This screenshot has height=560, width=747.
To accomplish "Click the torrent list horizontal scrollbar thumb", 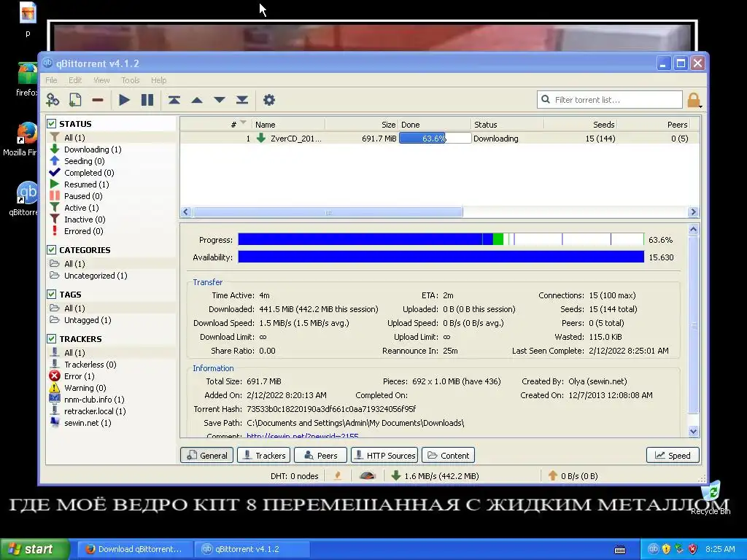I will tap(328, 212).
